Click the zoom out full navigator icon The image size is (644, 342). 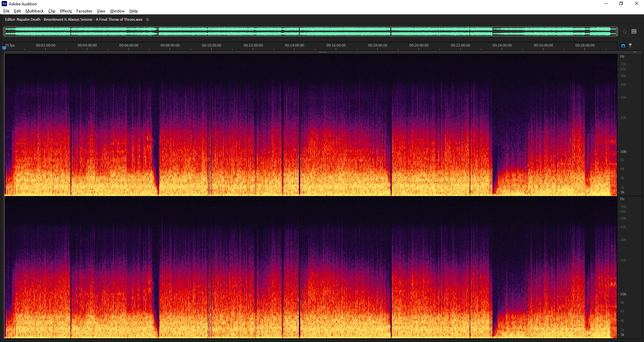pos(624,32)
